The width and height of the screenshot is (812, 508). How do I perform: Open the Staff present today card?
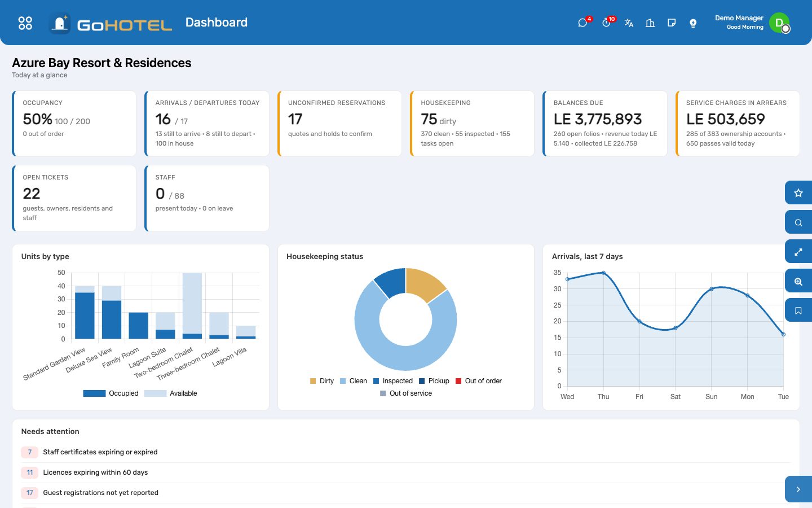[x=207, y=198]
